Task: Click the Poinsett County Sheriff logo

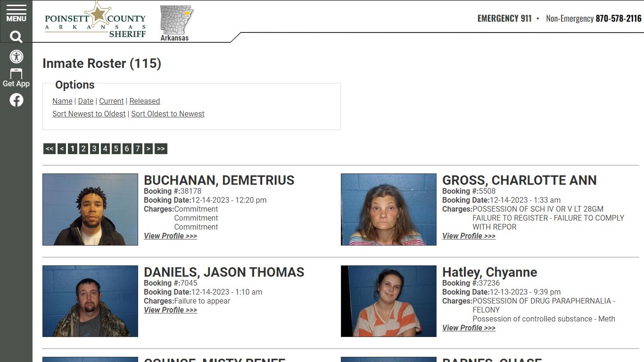Action: click(95, 20)
